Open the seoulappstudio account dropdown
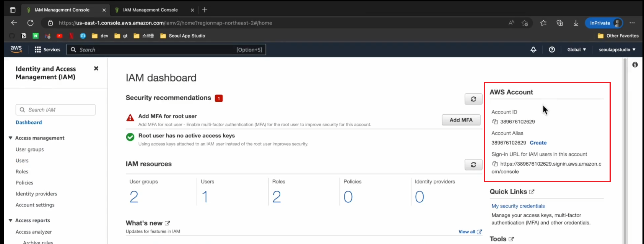The image size is (644, 244). point(617,50)
